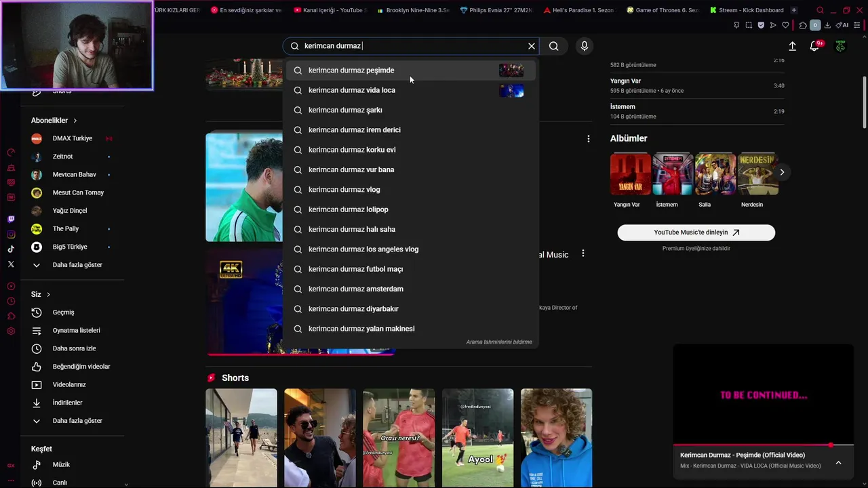868x488 pixels.
Task: Start voice search with the microphone
Action: 585,46
